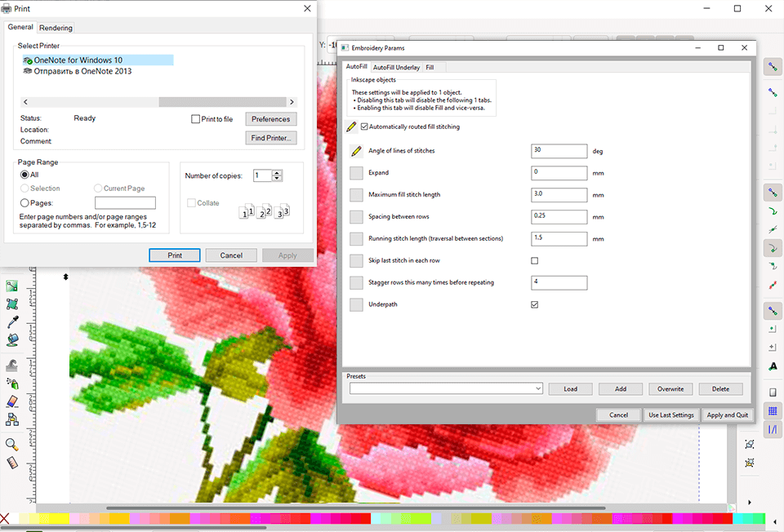The height and width of the screenshot is (532, 784).
Task: Click Find Printer in the Print dialog
Action: (x=270, y=137)
